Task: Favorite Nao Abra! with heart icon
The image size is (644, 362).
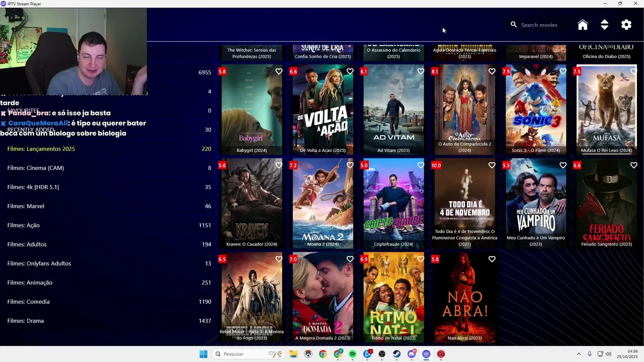Action: coord(492,259)
